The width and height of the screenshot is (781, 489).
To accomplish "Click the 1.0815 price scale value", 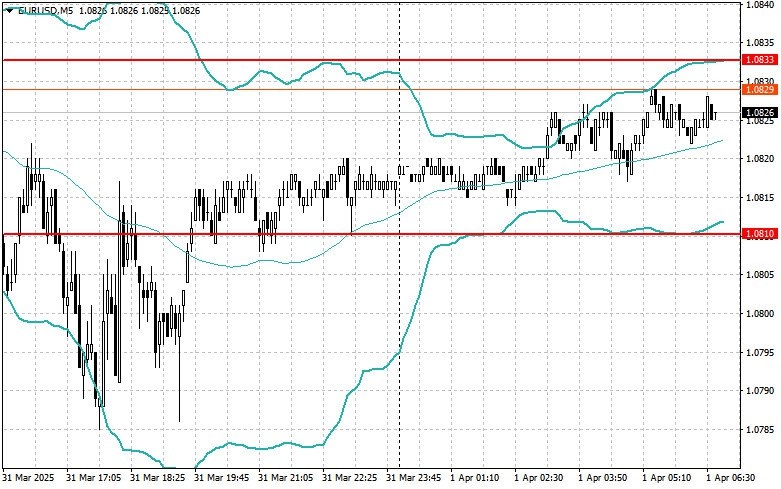I will 760,198.
